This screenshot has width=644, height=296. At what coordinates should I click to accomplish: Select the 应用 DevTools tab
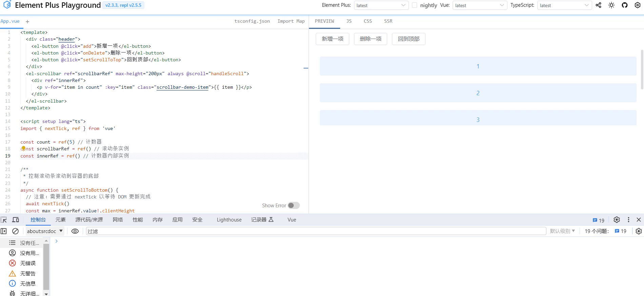[x=177, y=220]
